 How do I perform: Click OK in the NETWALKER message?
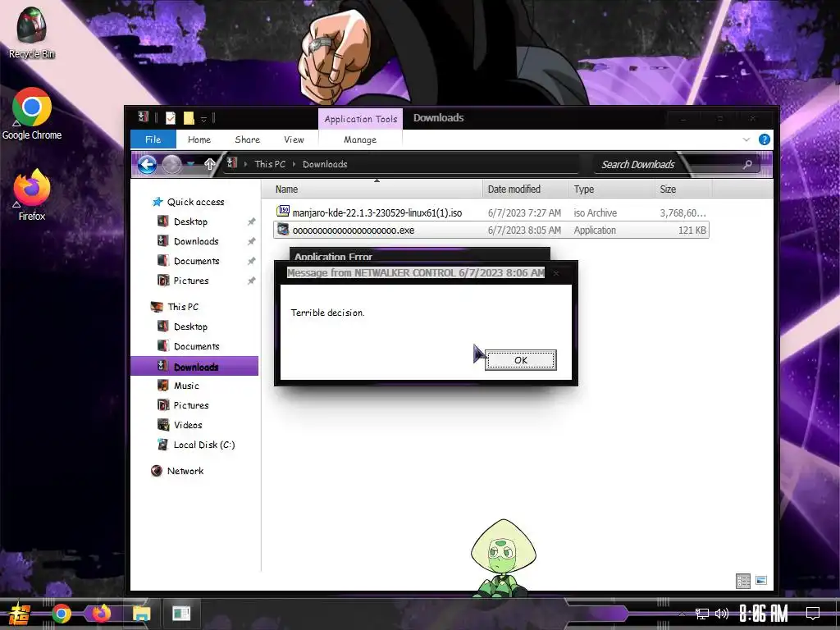[x=521, y=360]
